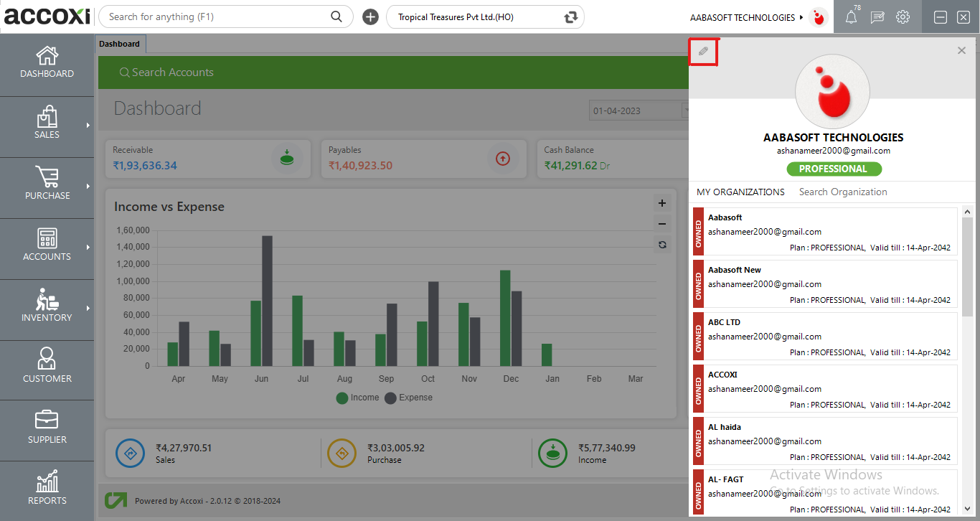This screenshot has height=521, width=980.
Task: Select the MY ORGANIZATIONS tab
Action: (740, 192)
